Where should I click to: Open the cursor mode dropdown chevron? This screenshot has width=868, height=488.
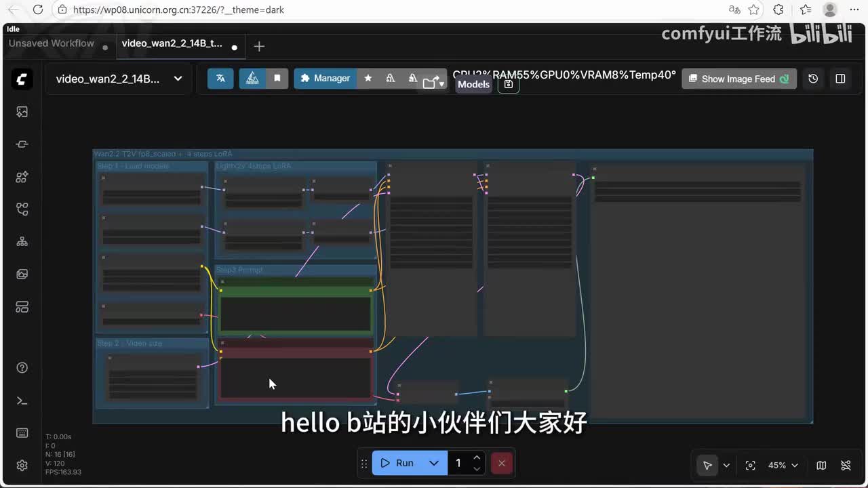pyautogui.click(x=726, y=465)
